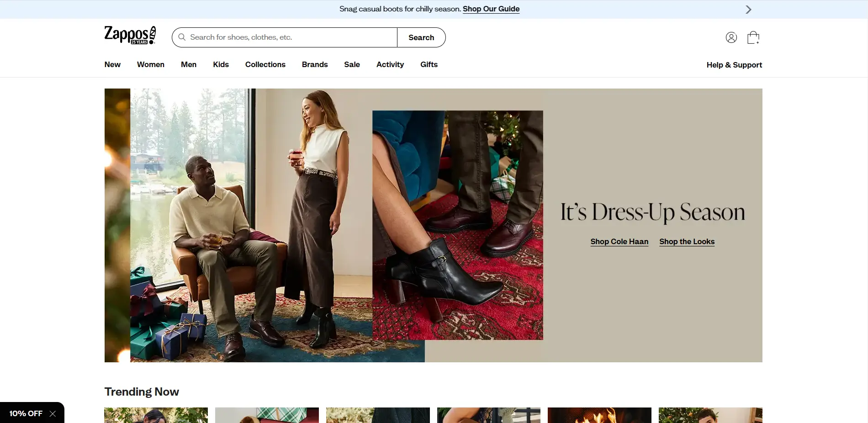Open the Women menu
The image size is (868, 423).
click(151, 64)
